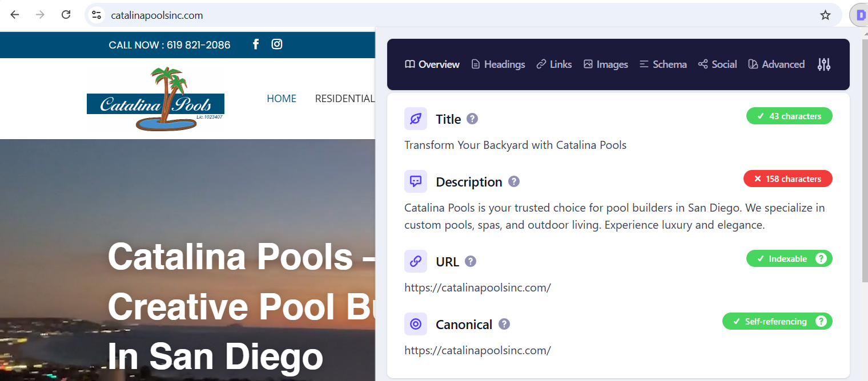This screenshot has height=381, width=868.
Task: Switch to the Headings tab
Action: pyautogui.click(x=498, y=64)
